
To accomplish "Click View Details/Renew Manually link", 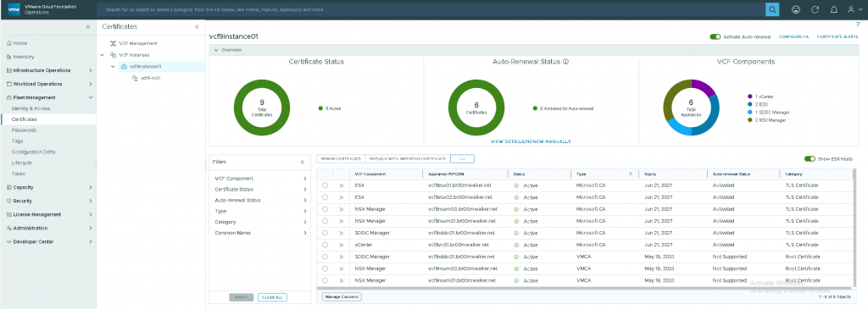I will [531, 141].
